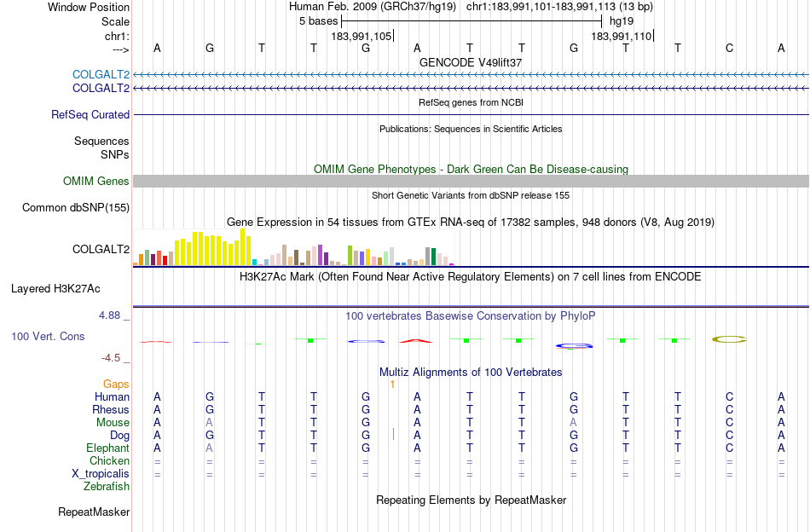Click the OMIM Genes track label
Viewport: 810px width, 532px height.
click(96, 182)
